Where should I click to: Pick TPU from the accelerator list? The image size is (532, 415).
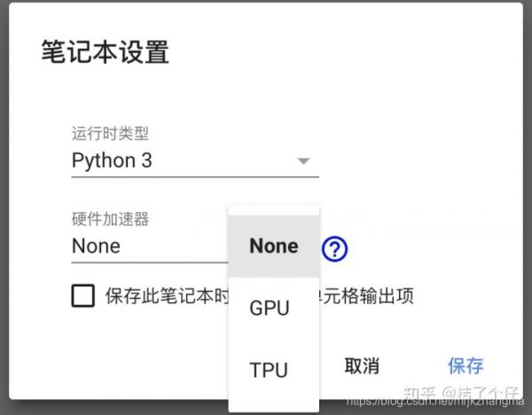269,369
